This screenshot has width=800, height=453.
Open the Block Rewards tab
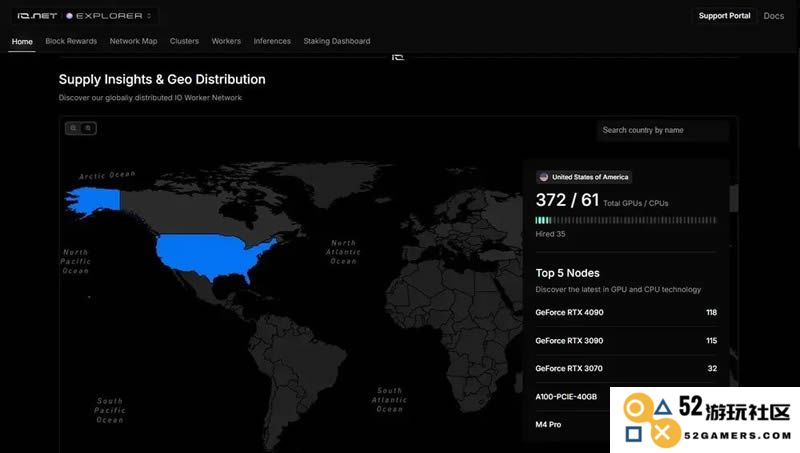point(71,41)
